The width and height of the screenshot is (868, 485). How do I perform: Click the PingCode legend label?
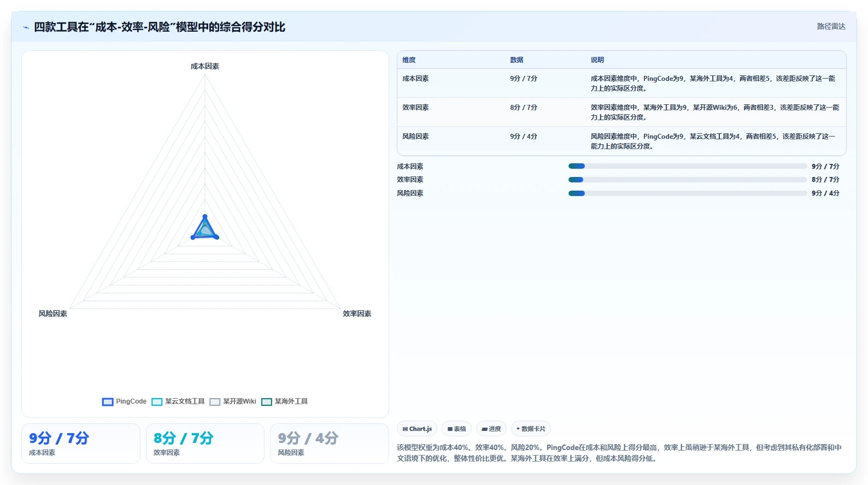pyautogui.click(x=131, y=401)
